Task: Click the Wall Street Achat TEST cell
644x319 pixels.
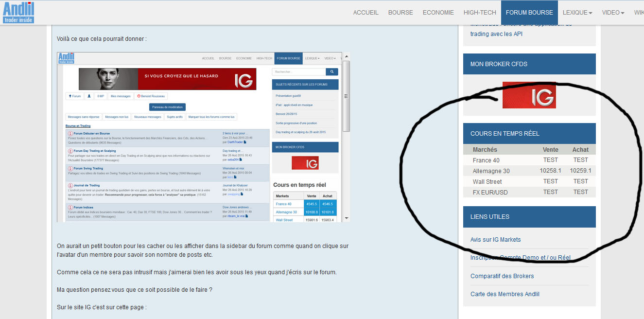Action: [580, 181]
